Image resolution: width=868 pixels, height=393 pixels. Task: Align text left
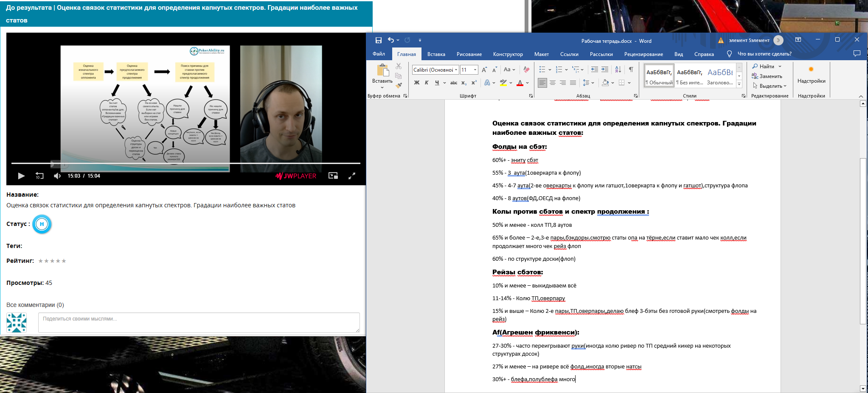542,83
